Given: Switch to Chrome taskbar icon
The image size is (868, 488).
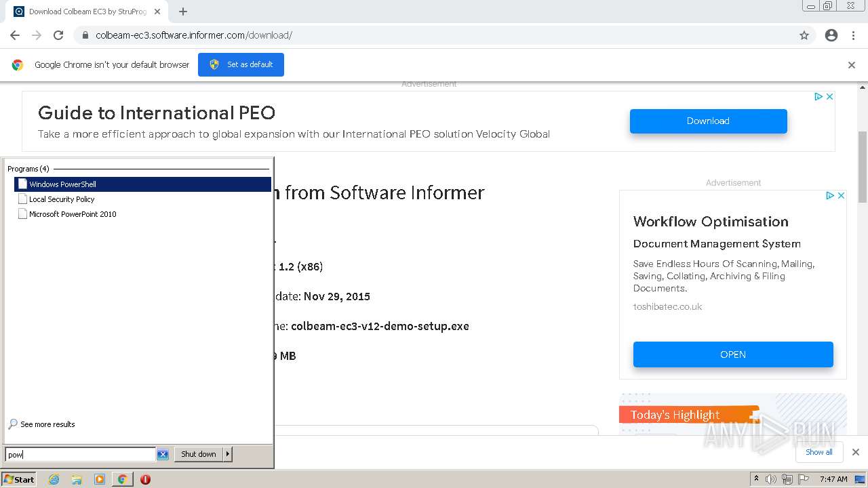Looking at the screenshot, I should coord(122,479).
